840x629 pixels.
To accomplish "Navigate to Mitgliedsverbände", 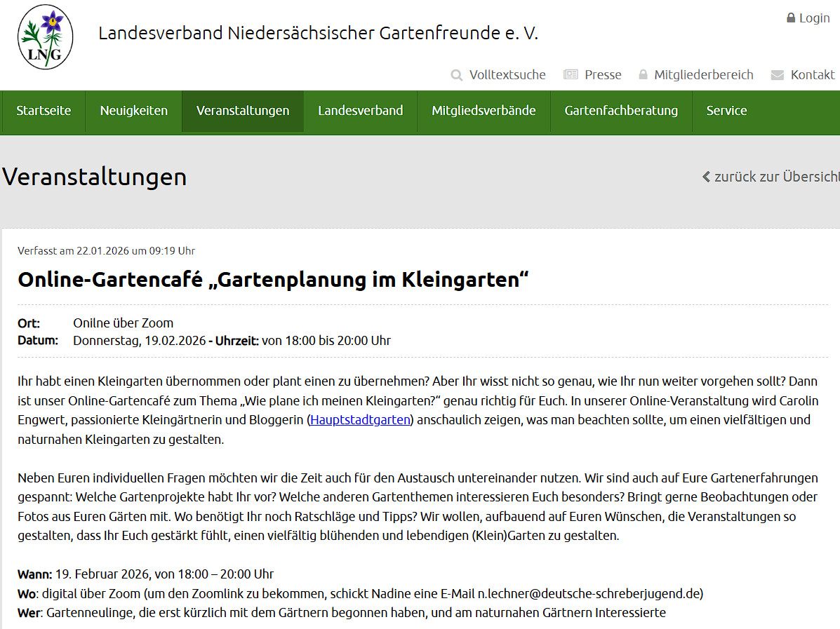I will (x=484, y=110).
